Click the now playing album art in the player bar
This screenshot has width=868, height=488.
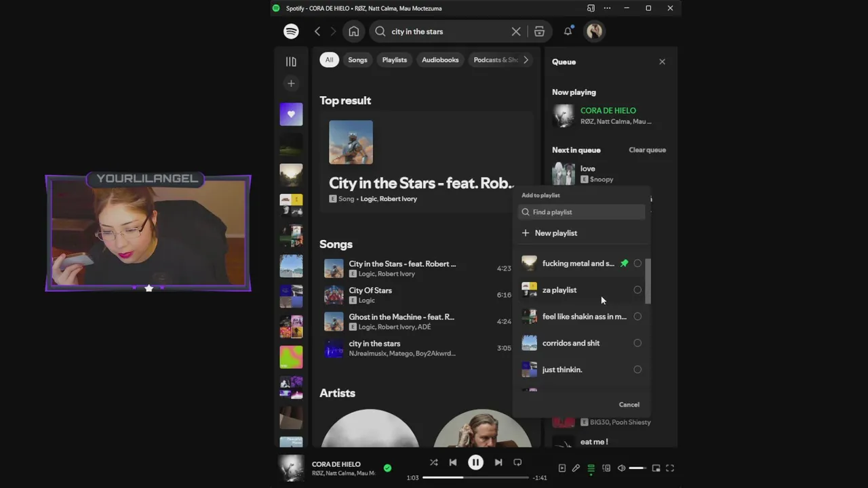(x=292, y=468)
